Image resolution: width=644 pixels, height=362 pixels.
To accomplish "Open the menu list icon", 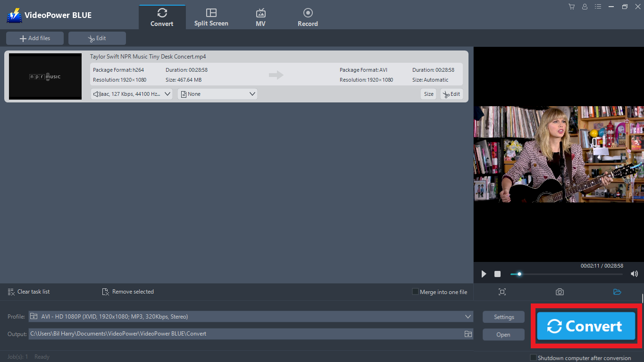I will click(x=598, y=7).
